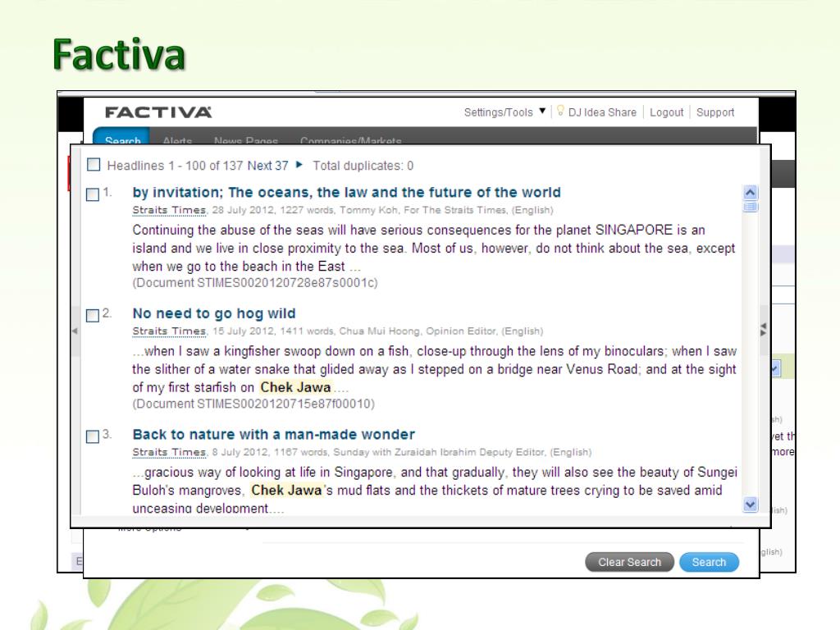Open article 'No need to go hog wild'
The image size is (840, 630).
click(x=214, y=313)
